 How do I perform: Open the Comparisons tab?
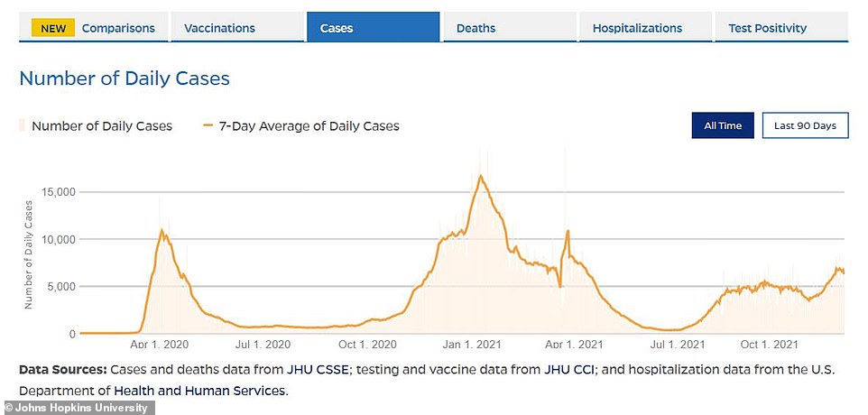coord(117,28)
